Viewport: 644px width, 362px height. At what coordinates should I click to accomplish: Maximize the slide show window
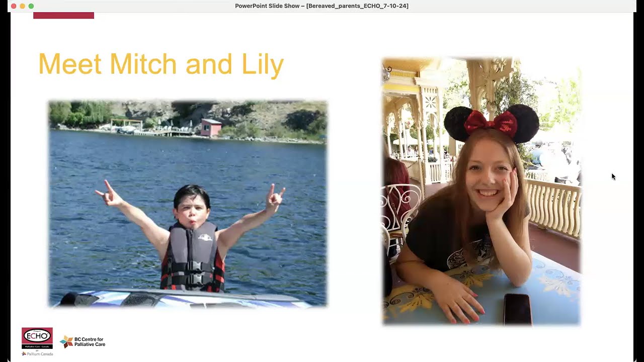click(x=31, y=6)
